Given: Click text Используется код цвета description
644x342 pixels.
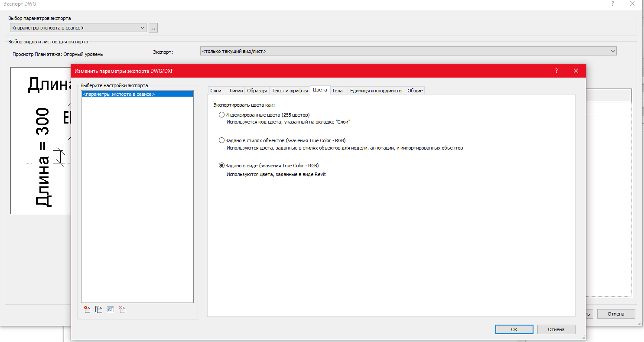Looking at the screenshot, I should (288, 122).
